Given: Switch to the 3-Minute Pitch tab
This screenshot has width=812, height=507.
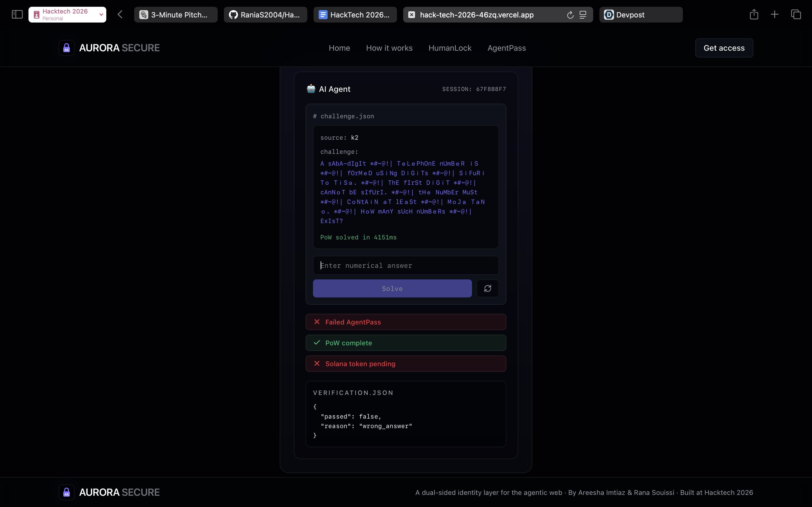Looking at the screenshot, I should (x=176, y=15).
